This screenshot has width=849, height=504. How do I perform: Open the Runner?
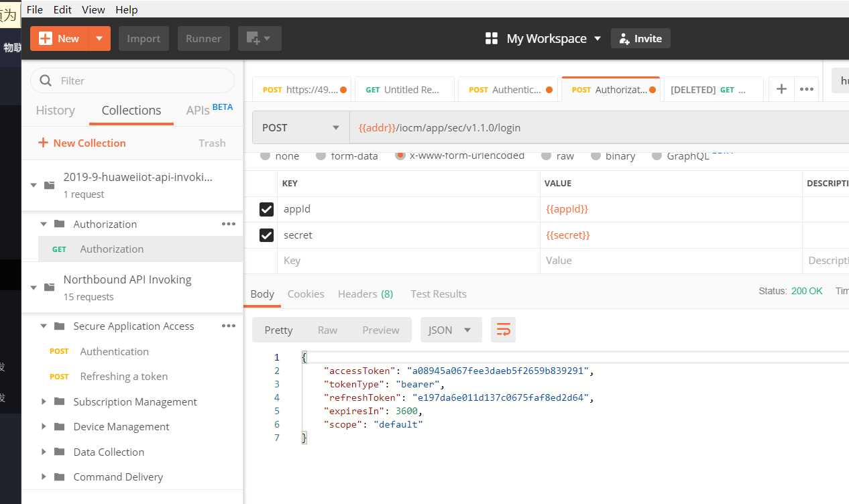204,39
